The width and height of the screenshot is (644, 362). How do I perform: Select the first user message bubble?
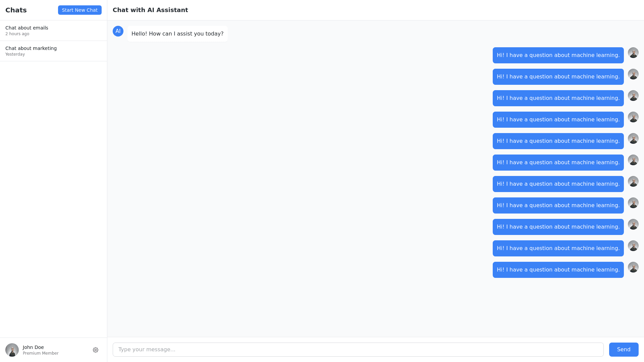(558, 55)
